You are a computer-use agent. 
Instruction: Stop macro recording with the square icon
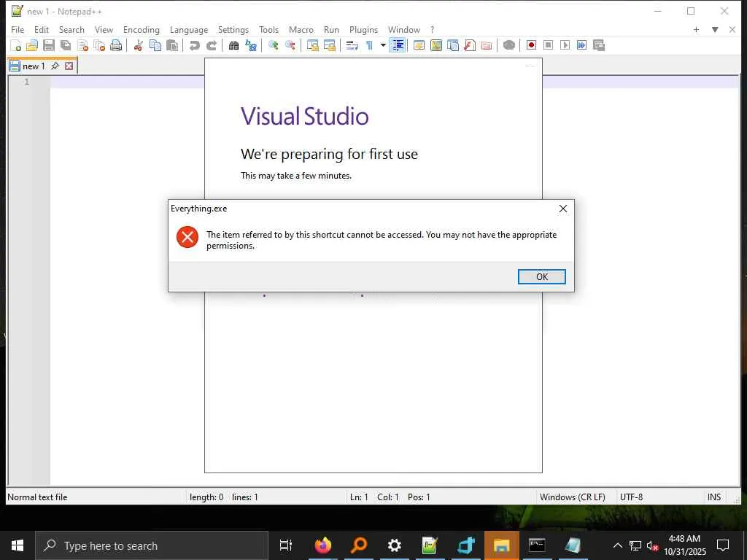tap(549, 45)
